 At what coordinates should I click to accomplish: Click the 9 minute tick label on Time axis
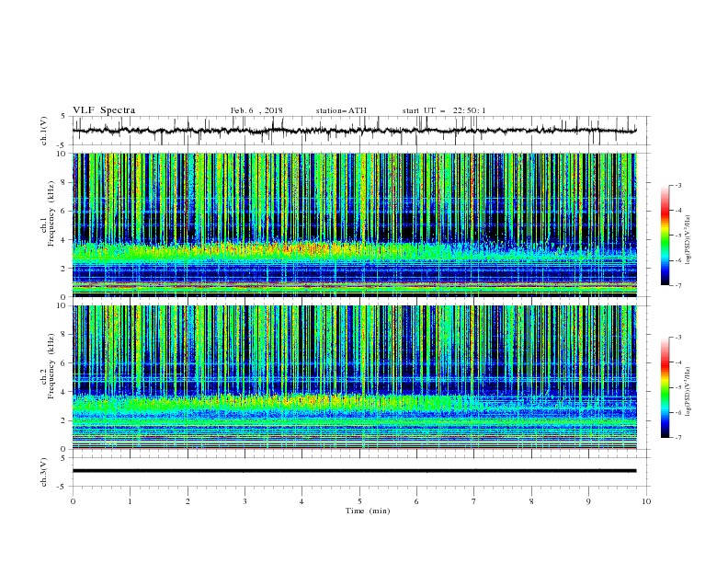coord(588,501)
